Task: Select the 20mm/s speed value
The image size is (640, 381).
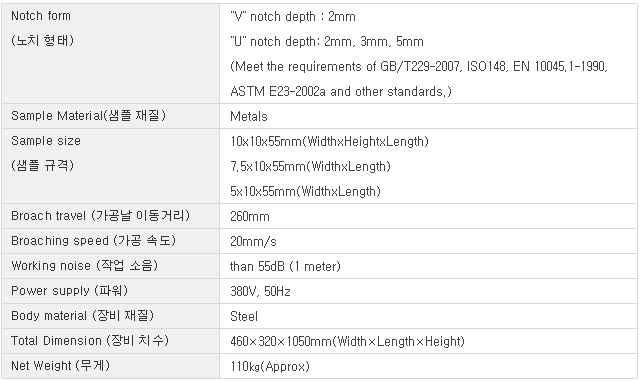Action: [253, 242]
